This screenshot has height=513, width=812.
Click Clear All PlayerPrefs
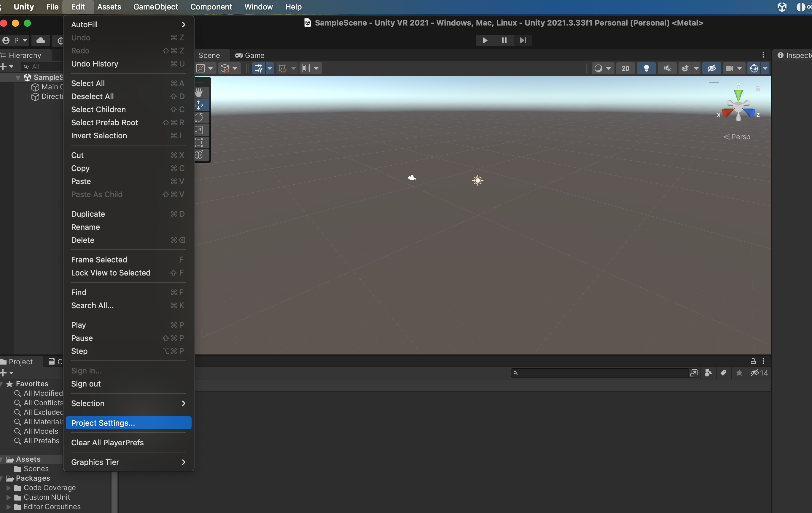107,442
